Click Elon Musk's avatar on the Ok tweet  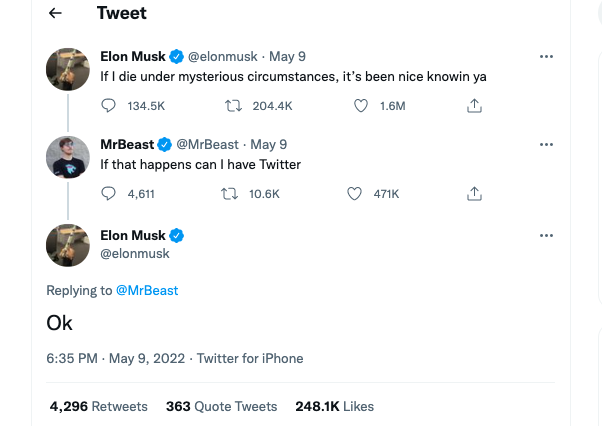coord(70,245)
